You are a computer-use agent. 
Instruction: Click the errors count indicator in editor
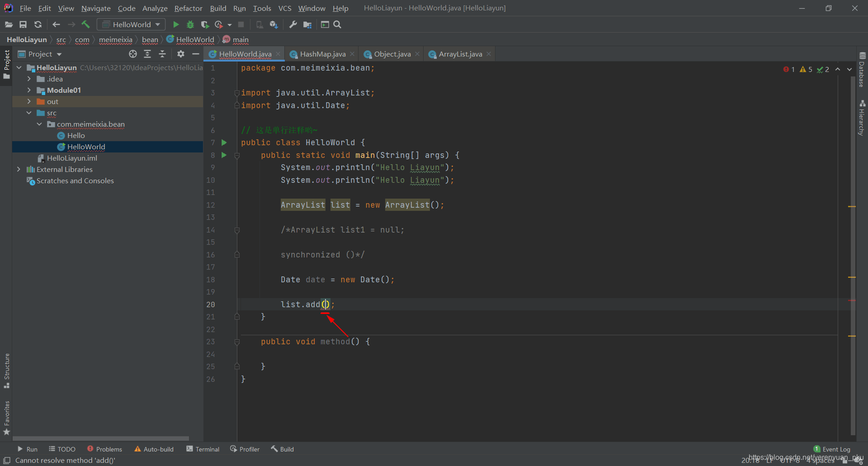pos(789,69)
